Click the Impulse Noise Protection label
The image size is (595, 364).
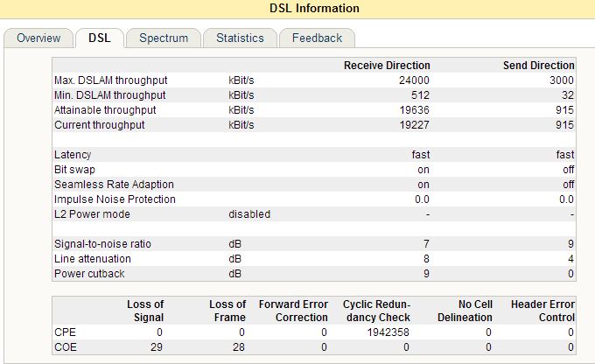115,199
